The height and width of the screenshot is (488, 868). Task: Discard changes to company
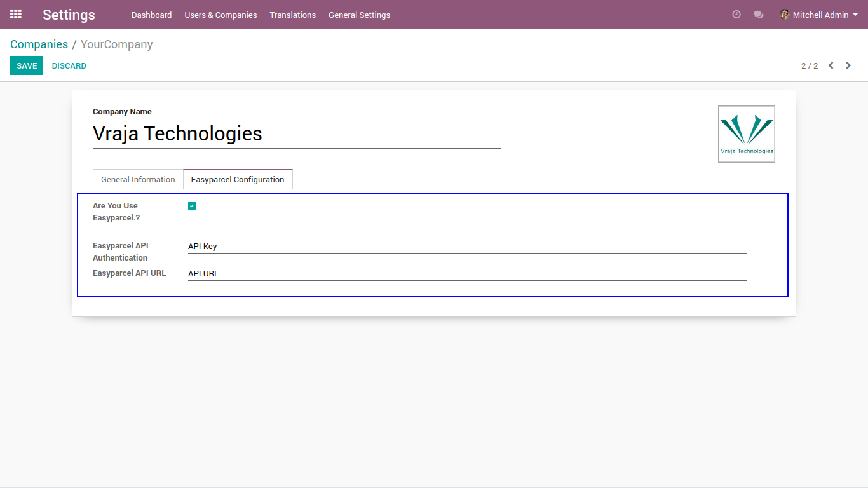click(x=69, y=66)
